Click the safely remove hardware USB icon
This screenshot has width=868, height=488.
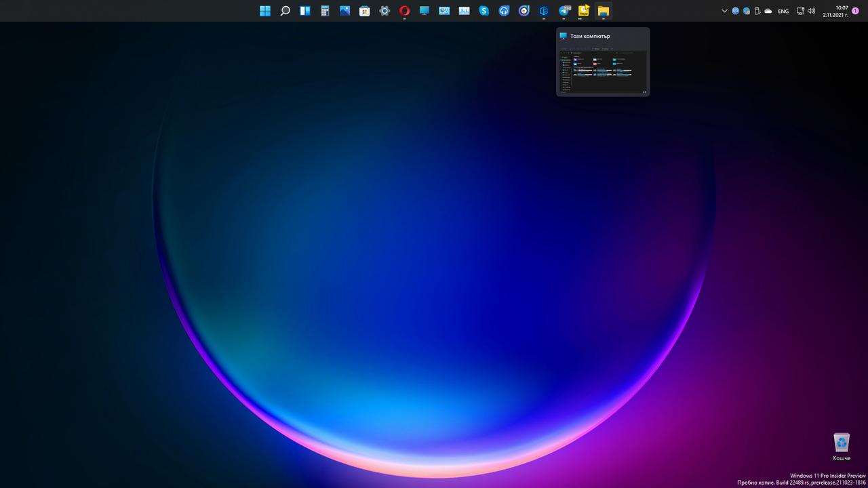pyautogui.click(x=757, y=11)
